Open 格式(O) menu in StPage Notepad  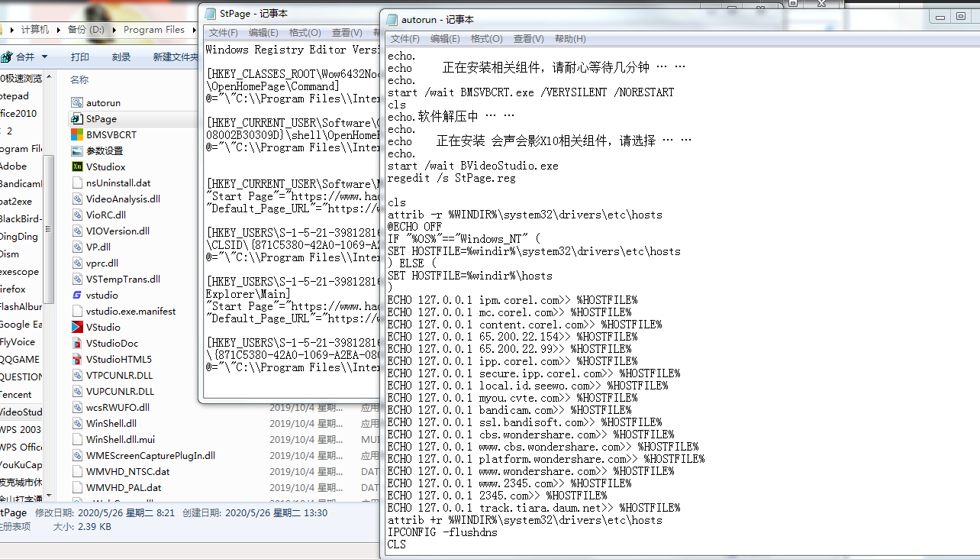coord(305,33)
